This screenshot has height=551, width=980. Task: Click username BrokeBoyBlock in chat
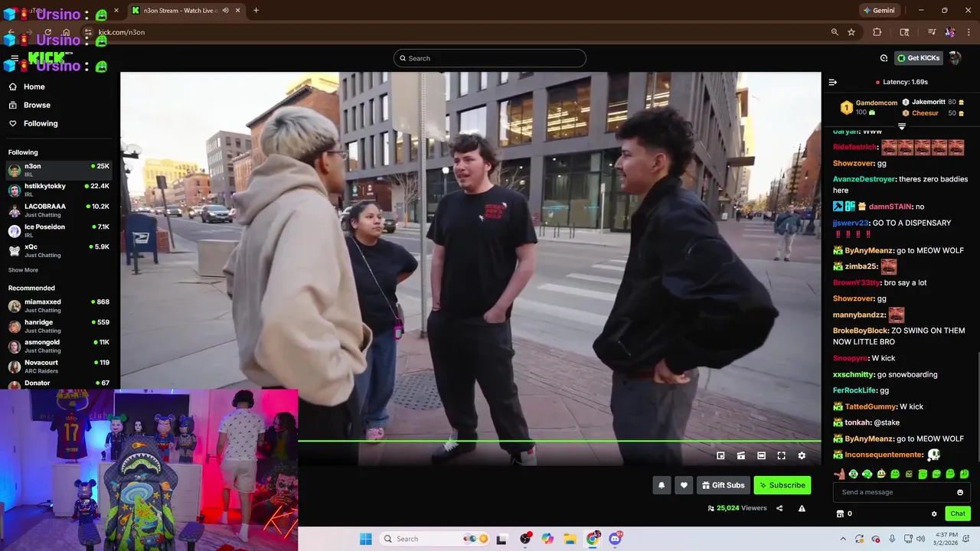click(861, 331)
